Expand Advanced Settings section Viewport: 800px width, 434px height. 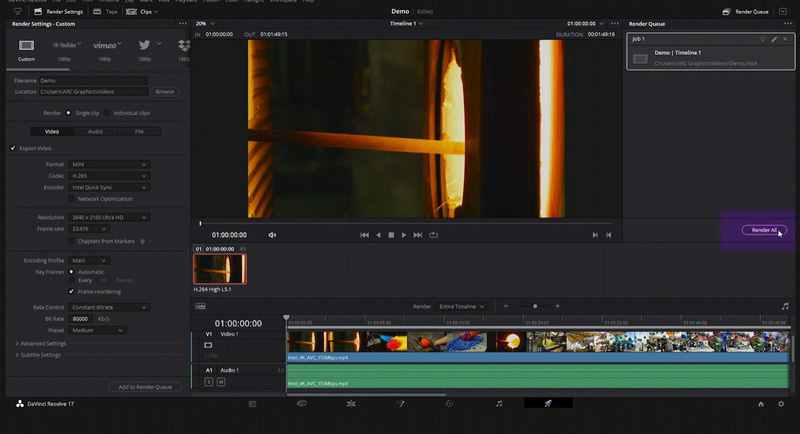(x=41, y=344)
